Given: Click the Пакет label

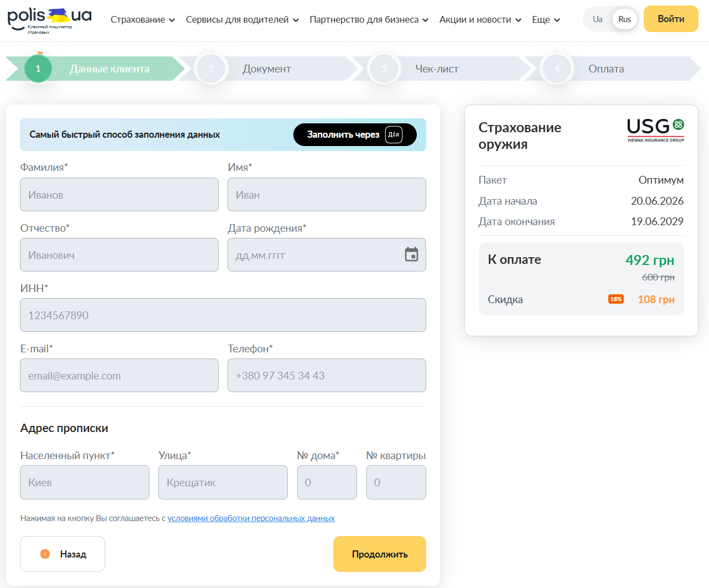Looking at the screenshot, I should 493,180.
